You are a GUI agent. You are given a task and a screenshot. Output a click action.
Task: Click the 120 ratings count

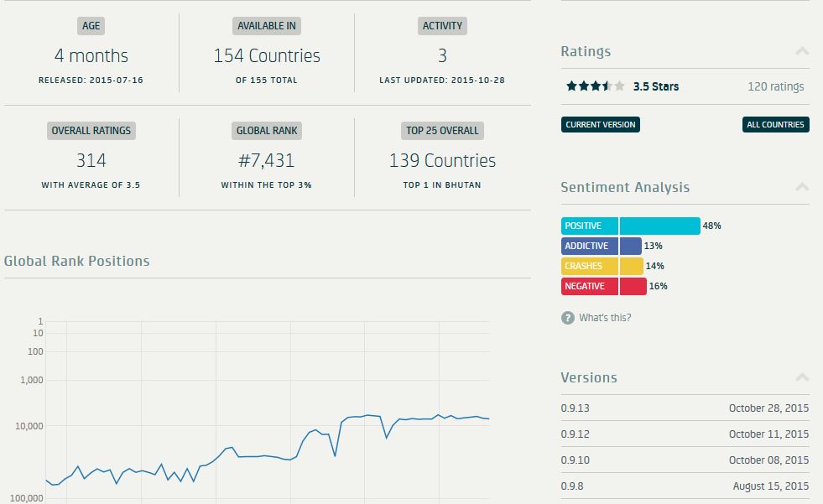(x=775, y=86)
